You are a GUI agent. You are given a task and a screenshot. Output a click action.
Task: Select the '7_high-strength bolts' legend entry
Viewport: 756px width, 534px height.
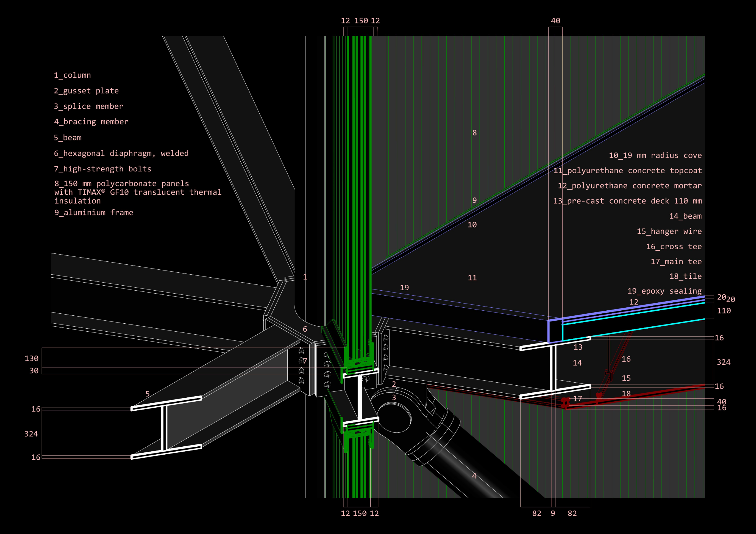point(102,169)
